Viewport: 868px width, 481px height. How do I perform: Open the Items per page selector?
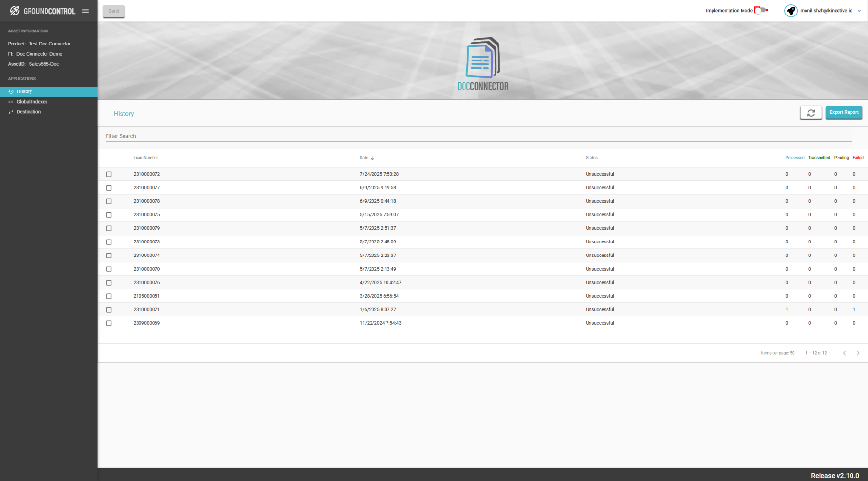778,353
